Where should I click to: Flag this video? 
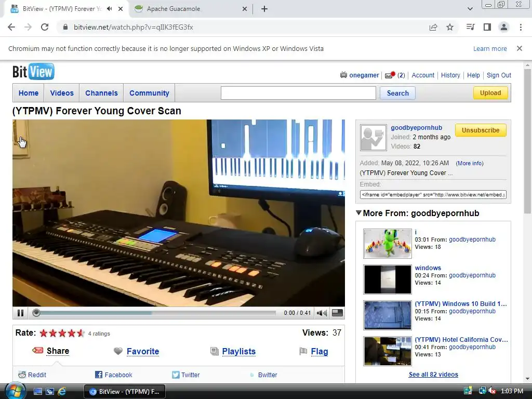click(320, 351)
